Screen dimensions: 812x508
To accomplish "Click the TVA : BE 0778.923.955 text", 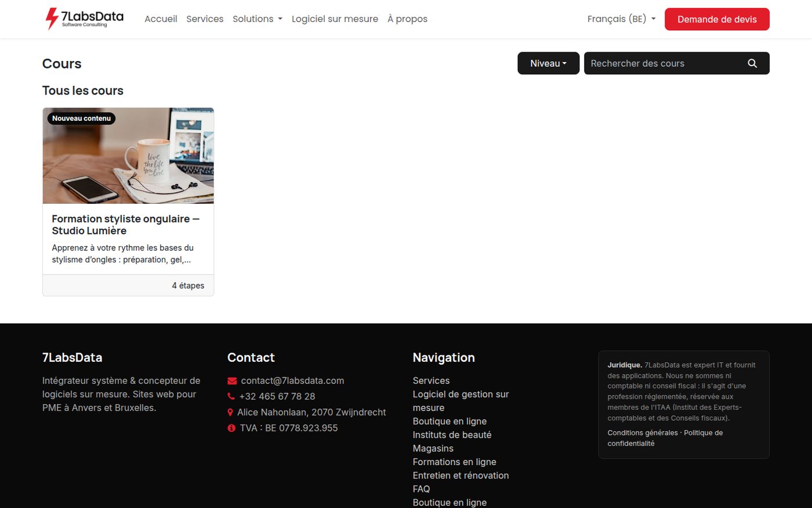I will point(289,428).
